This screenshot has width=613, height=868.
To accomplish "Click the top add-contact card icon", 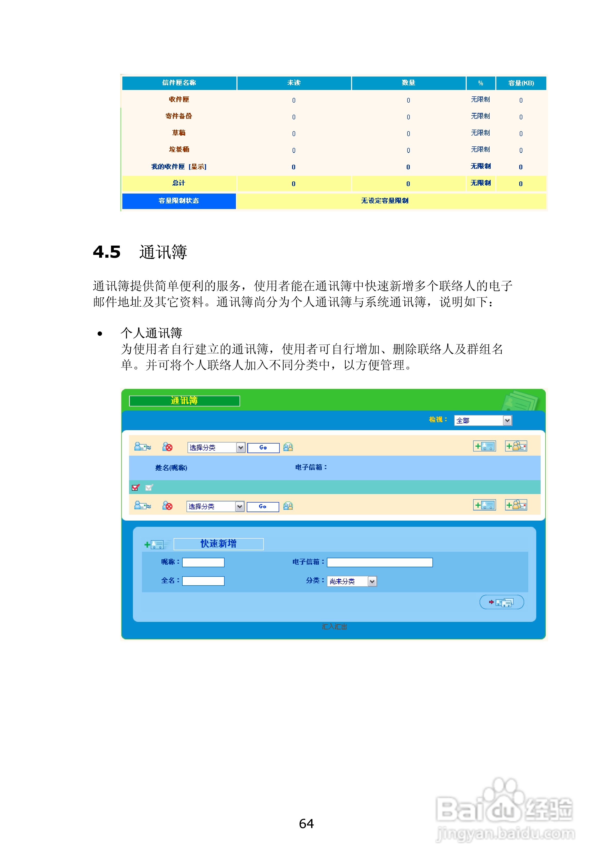I will (484, 446).
